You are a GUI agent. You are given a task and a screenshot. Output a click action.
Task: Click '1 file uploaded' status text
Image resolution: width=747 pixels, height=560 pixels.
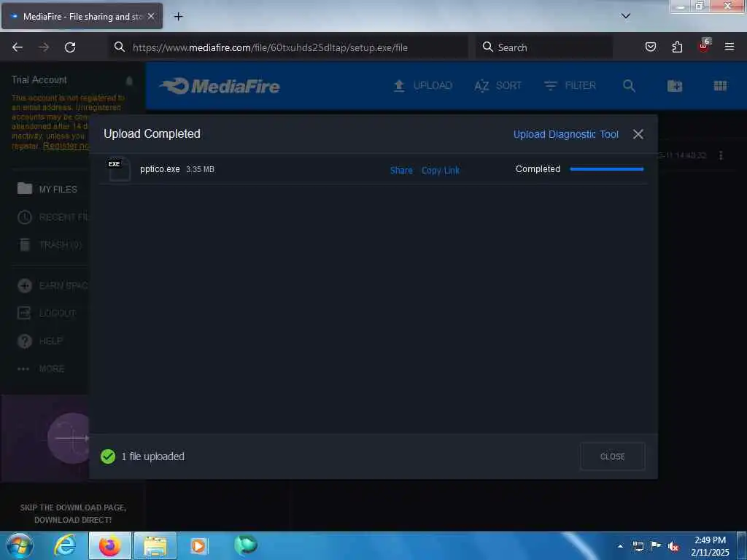point(153,456)
